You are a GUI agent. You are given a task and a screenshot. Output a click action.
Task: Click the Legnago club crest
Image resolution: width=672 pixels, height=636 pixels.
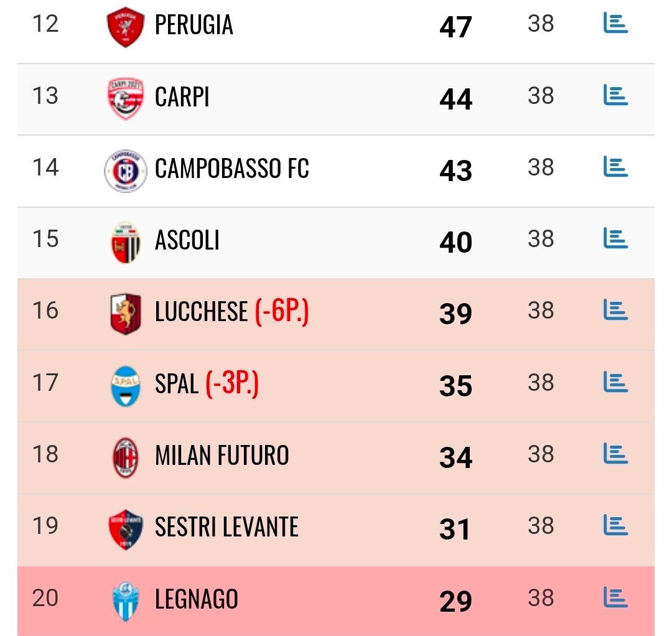(x=126, y=601)
